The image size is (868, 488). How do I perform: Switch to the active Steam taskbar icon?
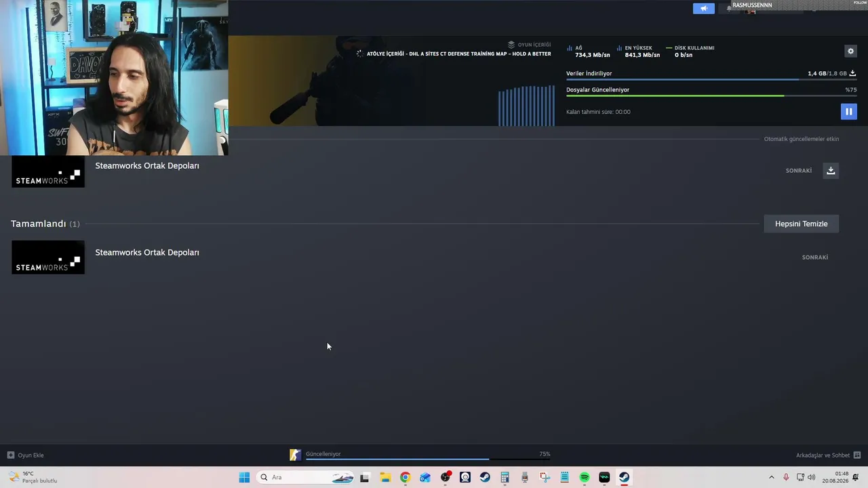tap(624, 477)
